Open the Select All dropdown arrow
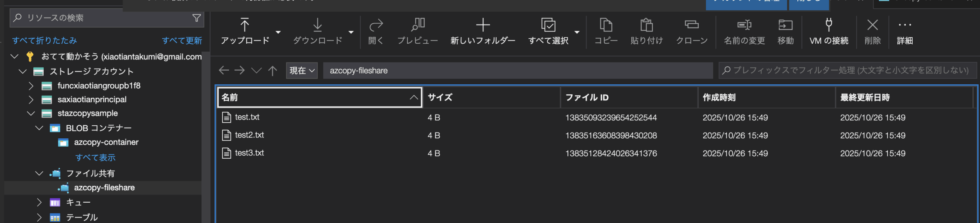 coord(577,32)
